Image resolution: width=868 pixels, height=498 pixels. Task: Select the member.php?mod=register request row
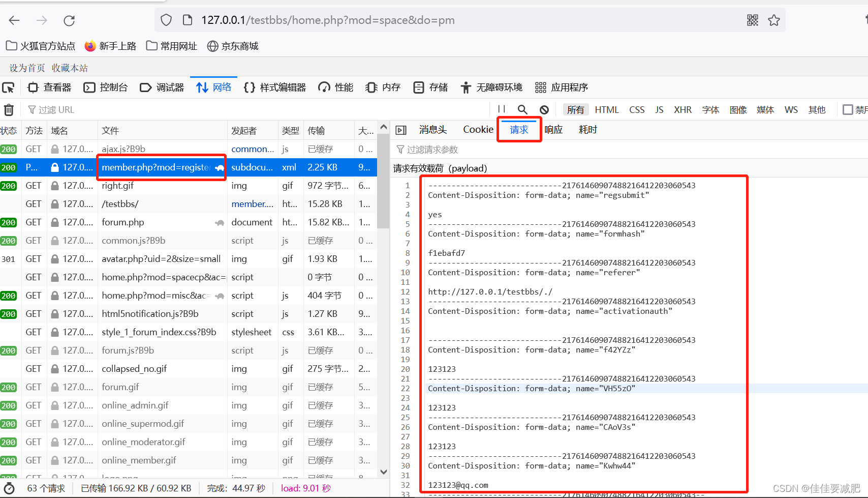coord(189,167)
